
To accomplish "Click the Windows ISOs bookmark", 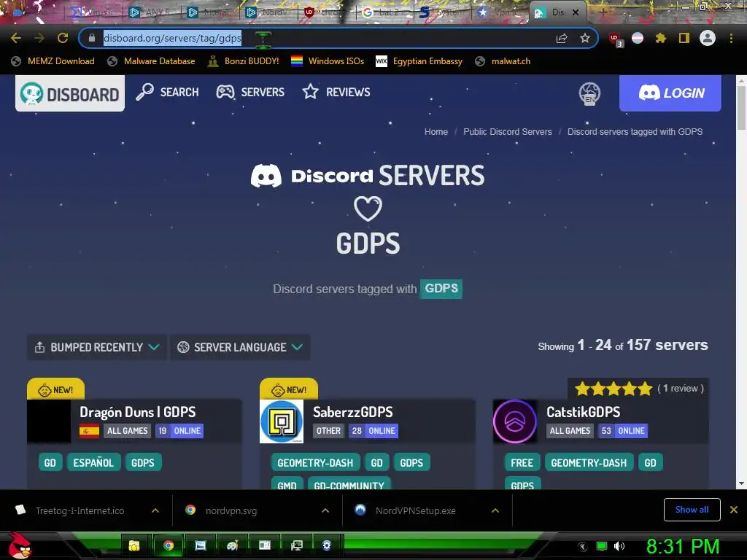I will click(328, 61).
